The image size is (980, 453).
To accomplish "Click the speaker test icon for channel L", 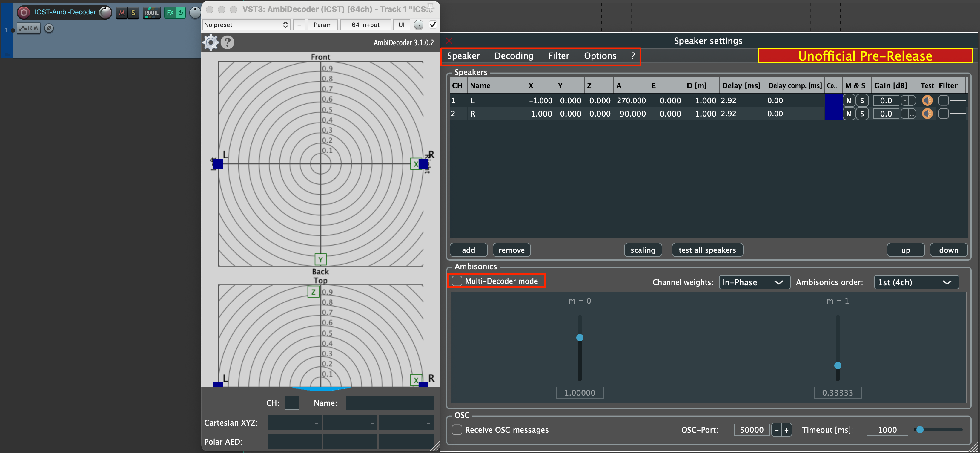I will point(927,100).
